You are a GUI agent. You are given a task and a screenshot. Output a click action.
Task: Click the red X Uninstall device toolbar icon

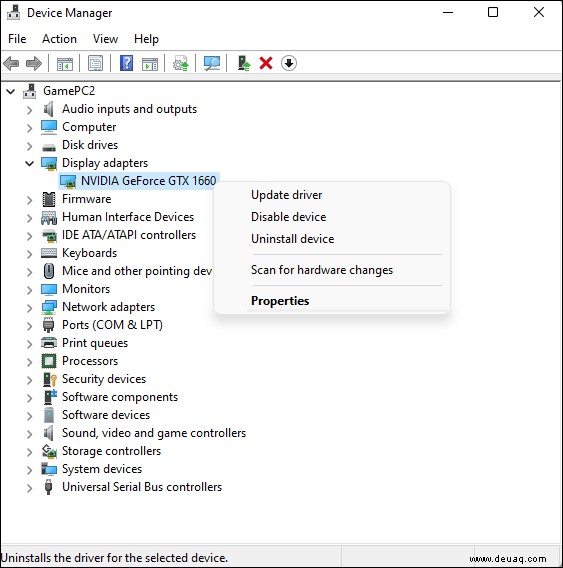266,63
